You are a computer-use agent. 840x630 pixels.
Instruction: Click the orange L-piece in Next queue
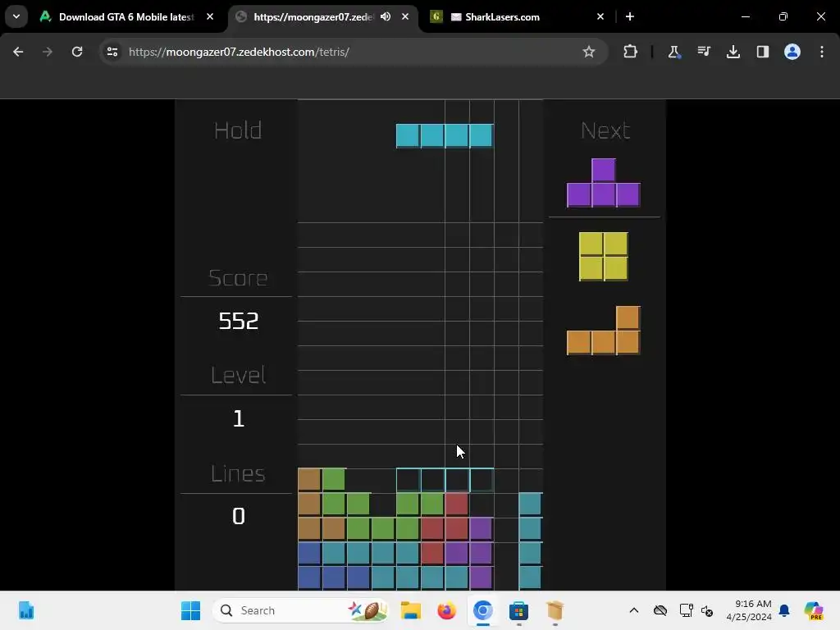click(x=604, y=331)
